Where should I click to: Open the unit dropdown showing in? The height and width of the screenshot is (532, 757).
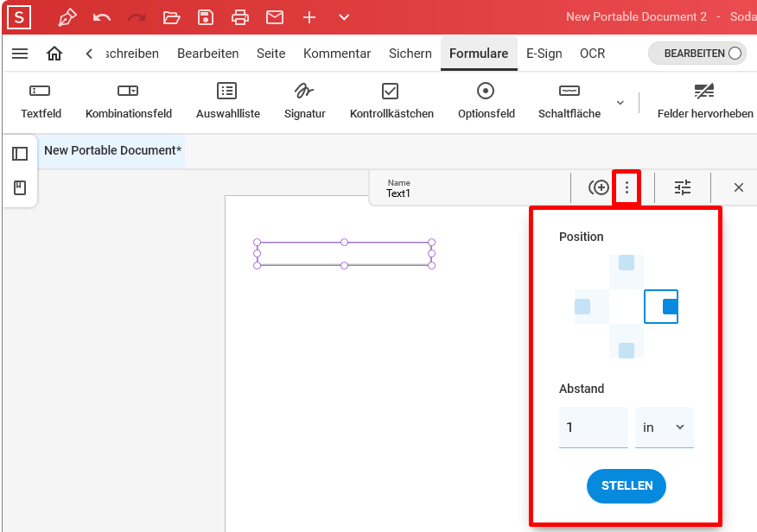664,427
